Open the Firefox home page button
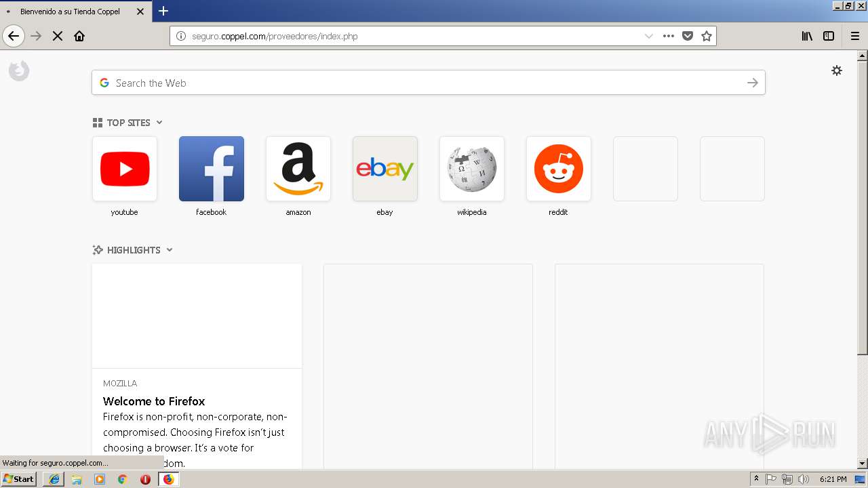The height and width of the screenshot is (488, 868). coord(79,36)
